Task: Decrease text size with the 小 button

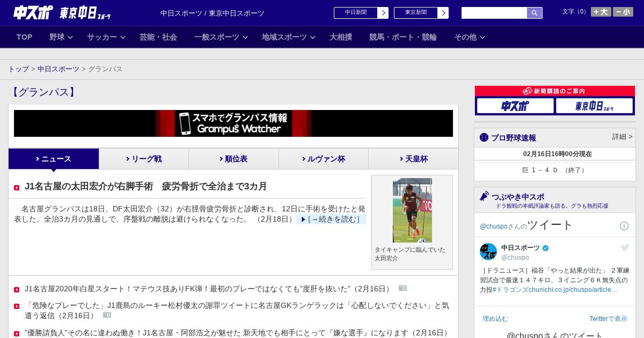Action: [623, 12]
